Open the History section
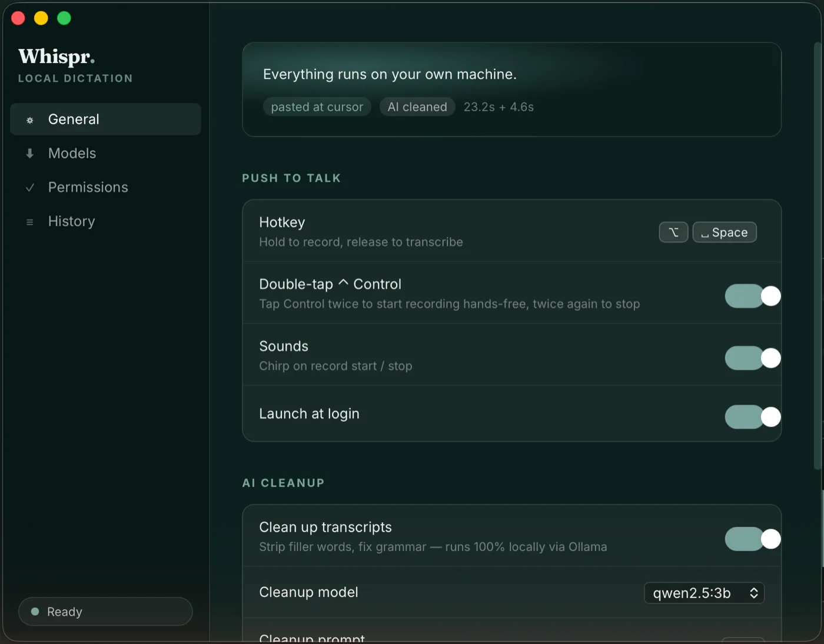The width and height of the screenshot is (824, 644). [105, 222]
